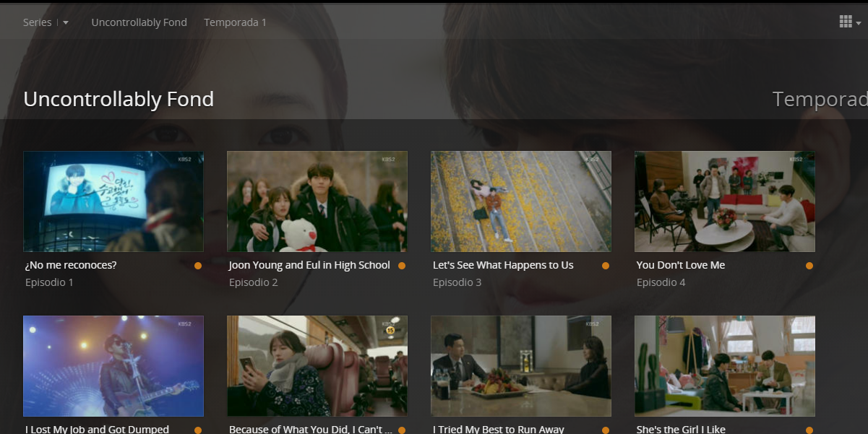Select the Episodio 3 label
868x434 pixels.
457,282
